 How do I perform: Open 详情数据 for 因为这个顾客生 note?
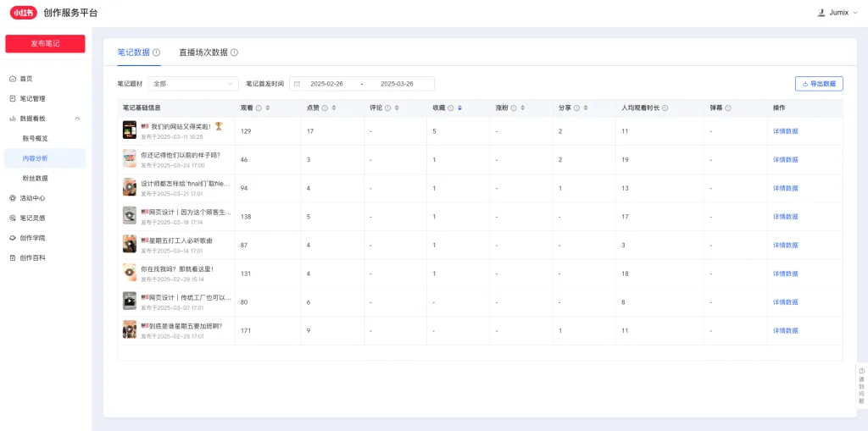click(x=786, y=217)
